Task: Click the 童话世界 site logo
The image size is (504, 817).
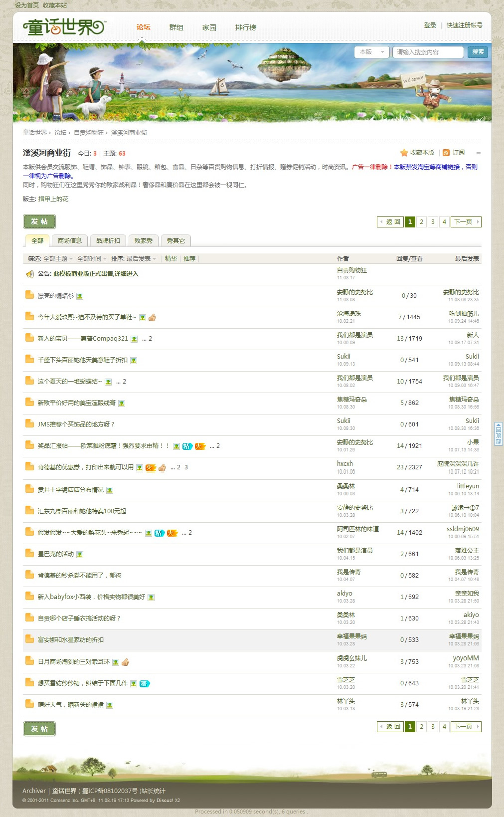Action: click(x=64, y=26)
